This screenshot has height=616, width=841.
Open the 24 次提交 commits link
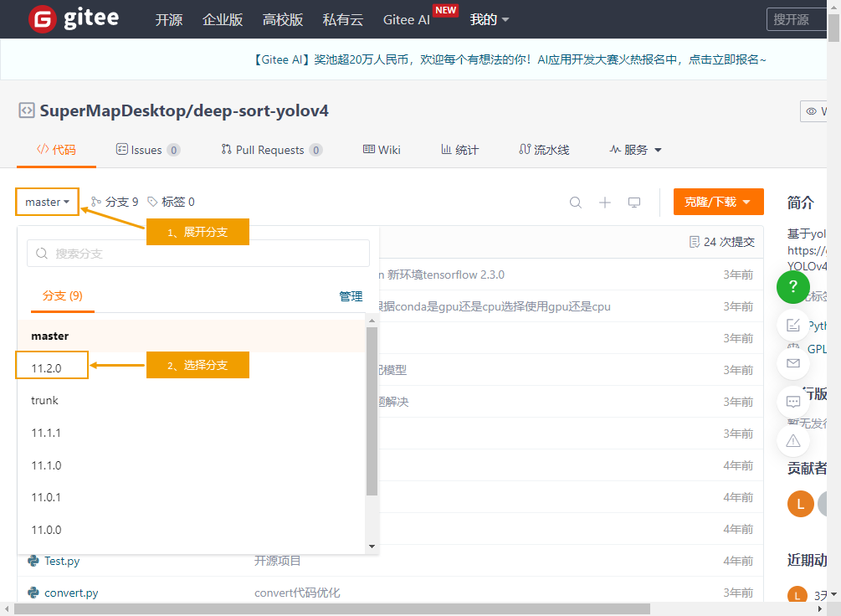pos(721,242)
